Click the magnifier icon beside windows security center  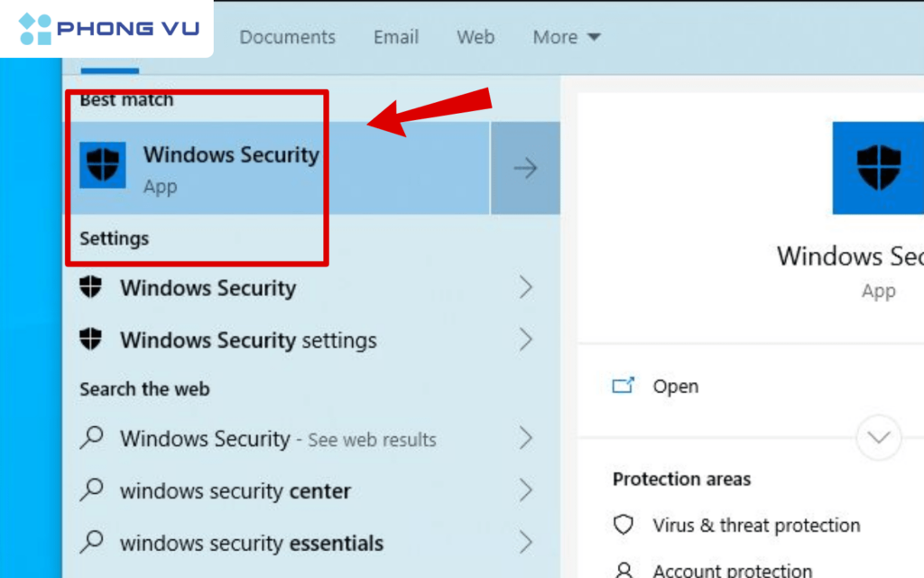point(92,491)
